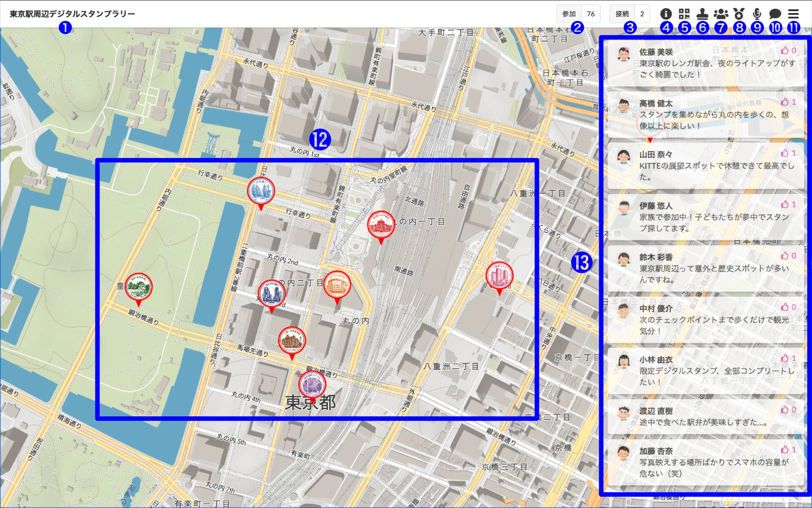Click comment text about KITTEの展望スポット
Viewport: 812px width, 508px height.
click(x=717, y=171)
